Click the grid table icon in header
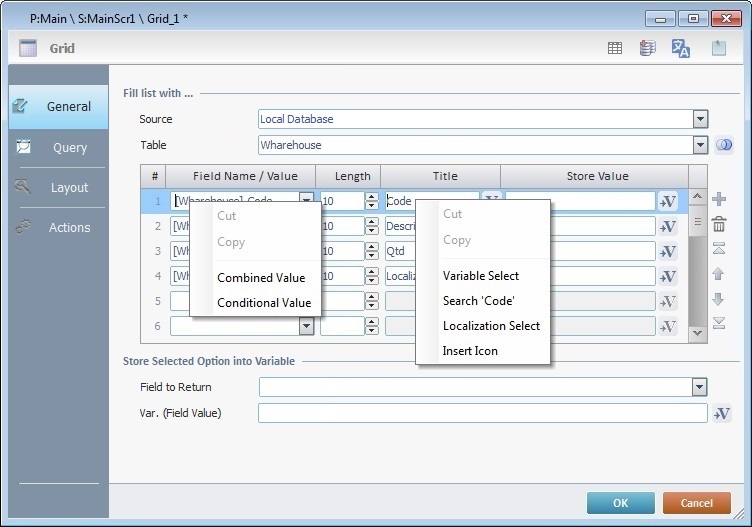Image resolution: width=752 pixels, height=527 pixels. click(615, 48)
